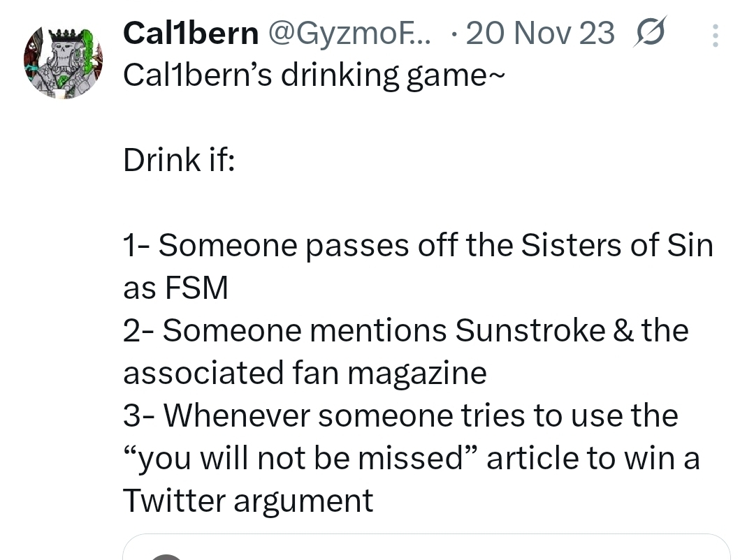754x560 pixels.
Task: Open the three-dot more options menu
Action: pos(714,35)
